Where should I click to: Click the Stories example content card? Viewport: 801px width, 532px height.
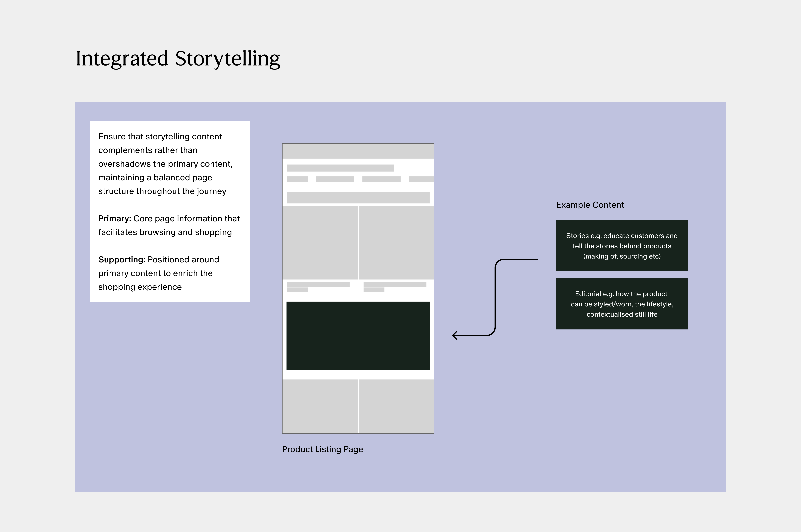[x=621, y=246]
